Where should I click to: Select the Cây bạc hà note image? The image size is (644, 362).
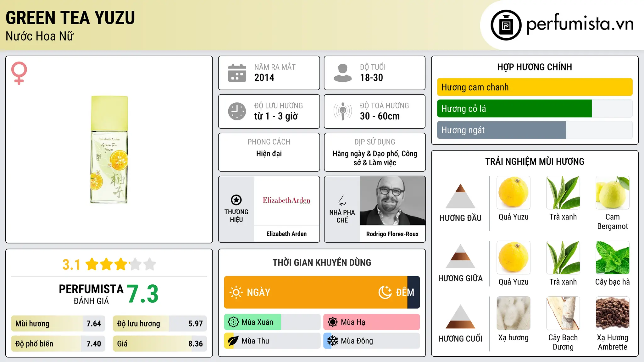click(x=613, y=258)
